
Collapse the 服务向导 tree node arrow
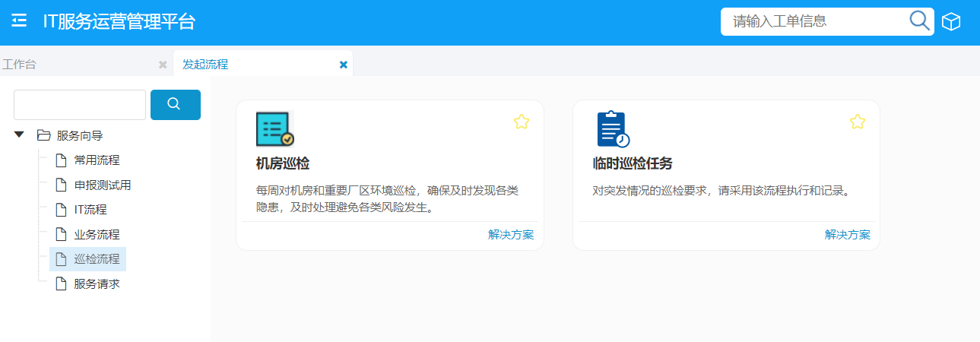click(20, 135)
